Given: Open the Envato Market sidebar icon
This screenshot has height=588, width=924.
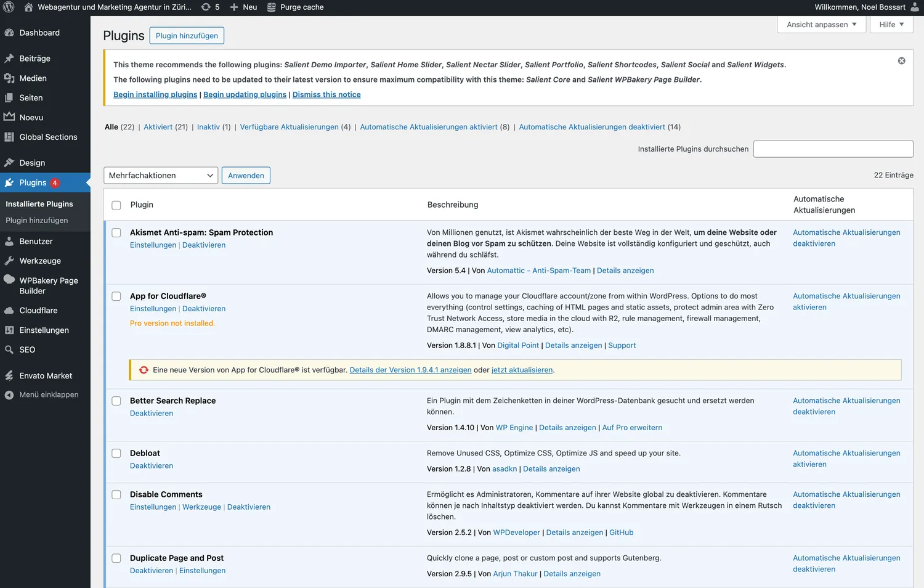Looking at the screenshot, I should click(x=9, y=375).
